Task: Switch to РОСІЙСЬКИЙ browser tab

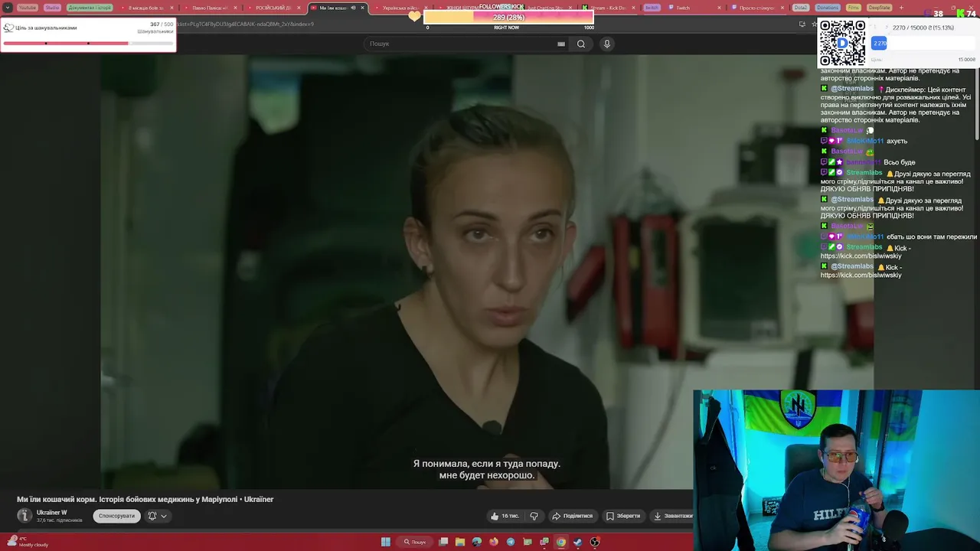Action: click(273, 8)
